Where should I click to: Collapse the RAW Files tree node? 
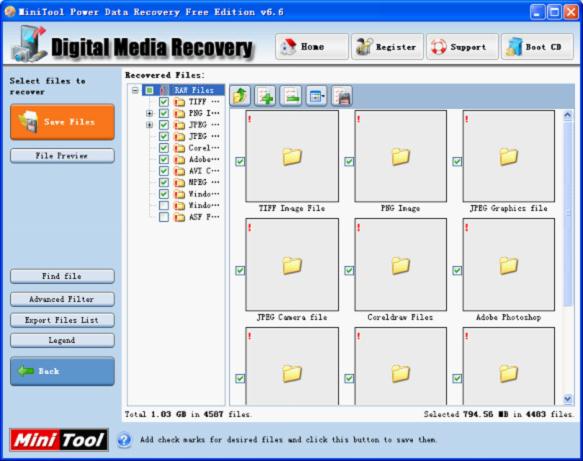[135, 90]
